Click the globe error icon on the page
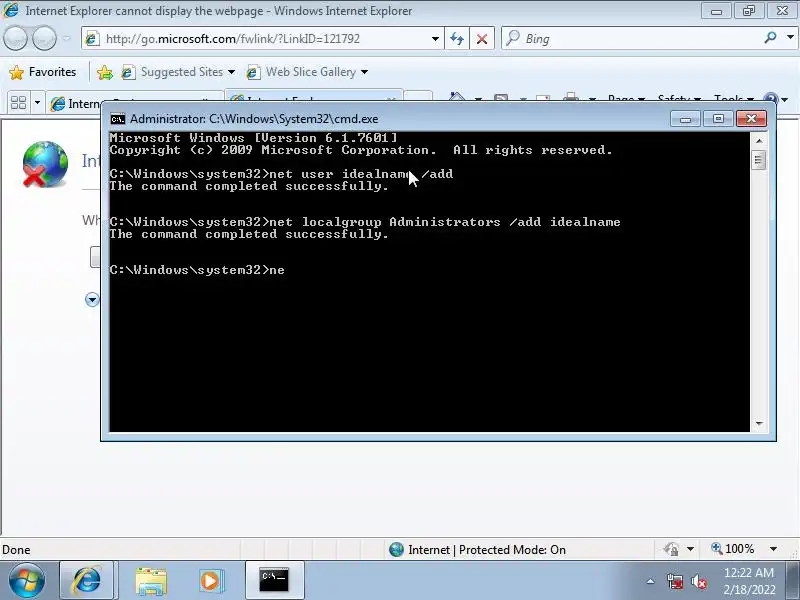The height and width of the screenshot is (600, 800). click(x=45, y=164)
